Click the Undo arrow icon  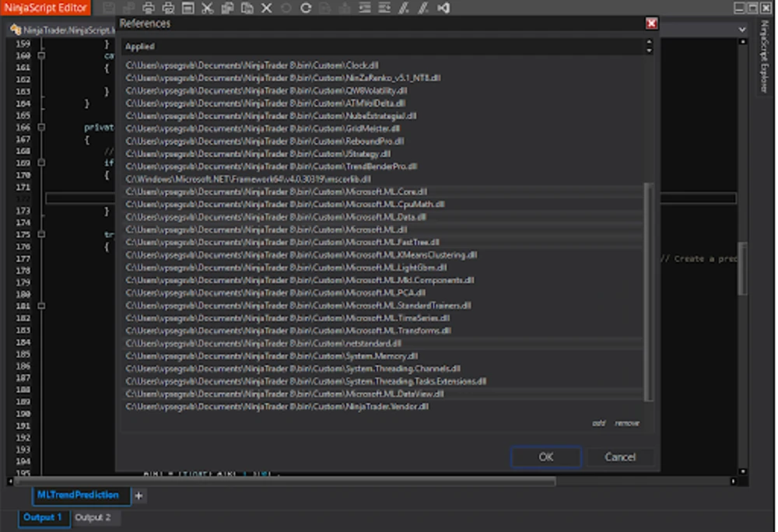point(286,8)
